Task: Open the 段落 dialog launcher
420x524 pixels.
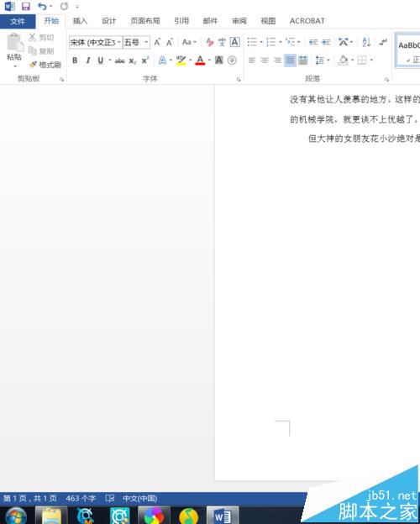Action: click(x=386, y=79)
